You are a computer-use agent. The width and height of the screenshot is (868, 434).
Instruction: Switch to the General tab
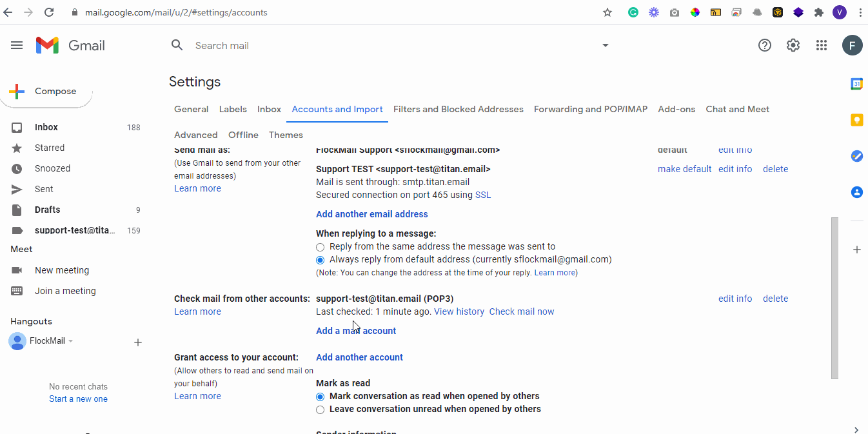click(x=191, y=109)
